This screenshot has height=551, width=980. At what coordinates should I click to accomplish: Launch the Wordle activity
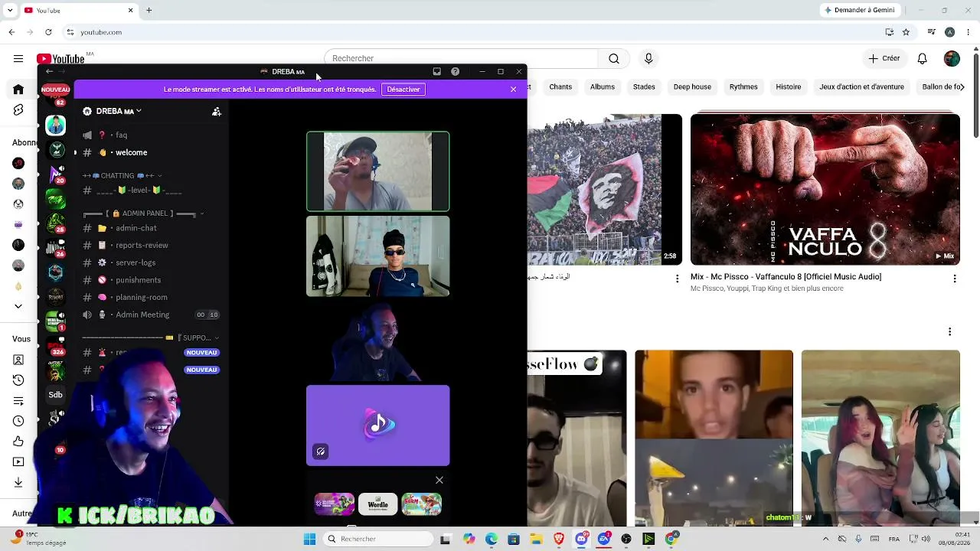(378, 504)
